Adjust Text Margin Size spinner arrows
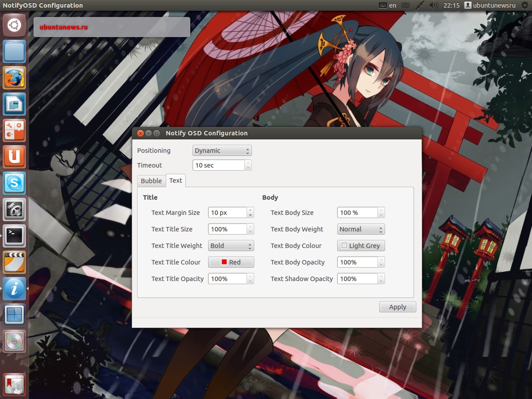This screenshot has width=532, height=399. coord(251,212)
